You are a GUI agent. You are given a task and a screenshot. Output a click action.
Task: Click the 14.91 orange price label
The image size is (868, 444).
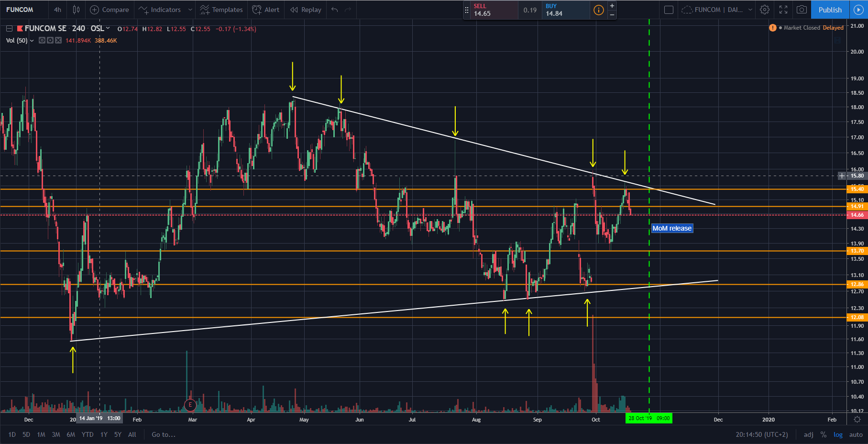[857, 206]
